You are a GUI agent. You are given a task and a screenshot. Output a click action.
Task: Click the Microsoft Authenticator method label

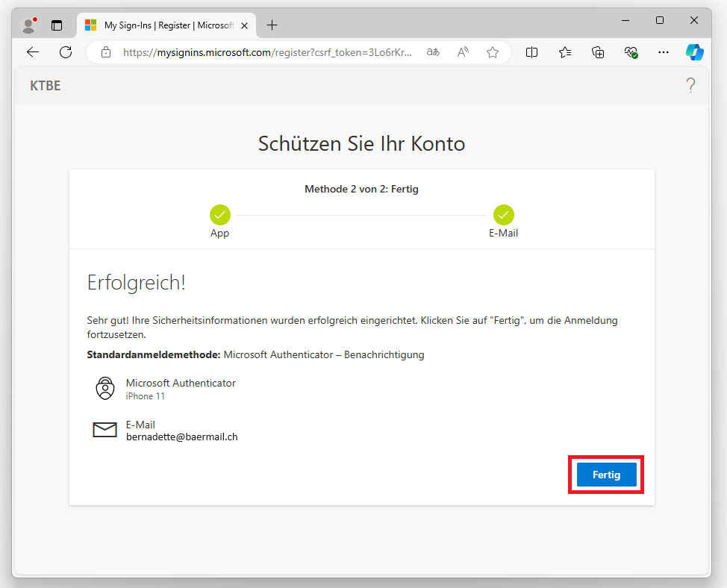pos(181,384)
